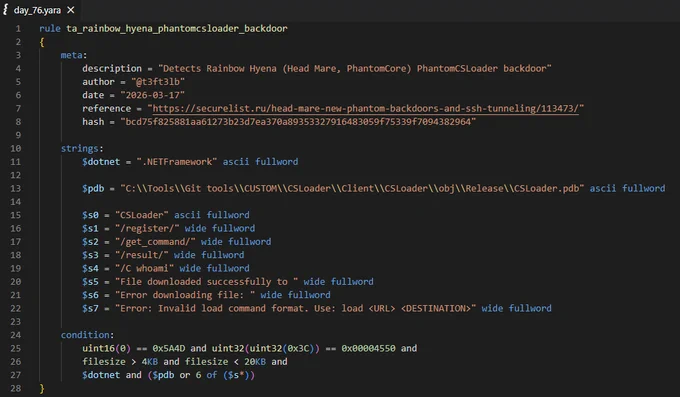Click the date value "2026-03-17"
The image size is (680, 397).
(x=153, y=95)
